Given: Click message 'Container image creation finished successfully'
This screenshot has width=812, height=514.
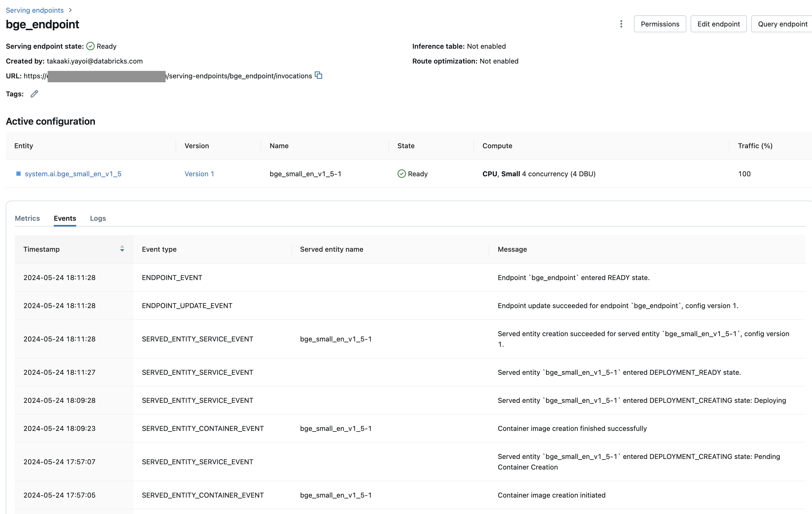Looking at the screenshot, I should coord(572,428).
